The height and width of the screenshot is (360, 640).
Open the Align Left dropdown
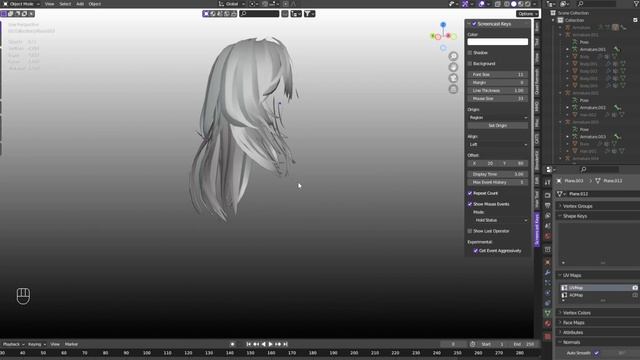pyautogui.click(x=498, y=144)
